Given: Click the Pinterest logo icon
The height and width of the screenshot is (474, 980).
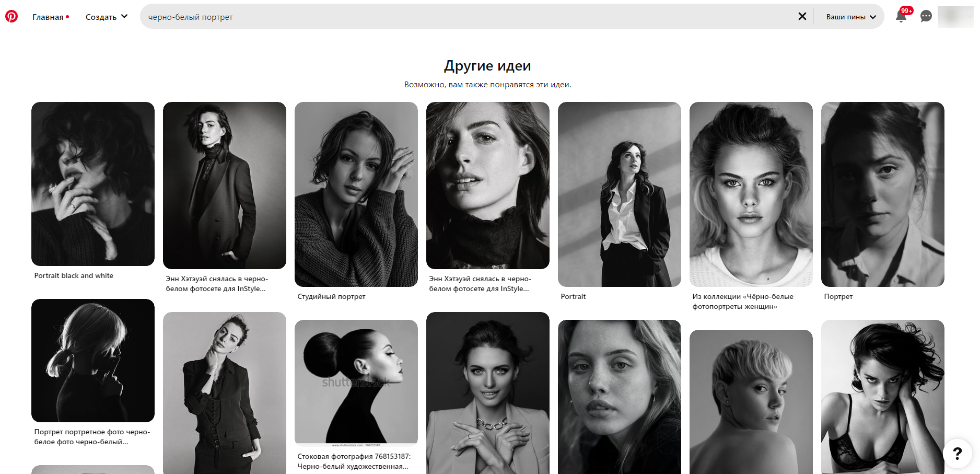Looking at the screenshot, I should pyautogui.click(x=11, y=16).
